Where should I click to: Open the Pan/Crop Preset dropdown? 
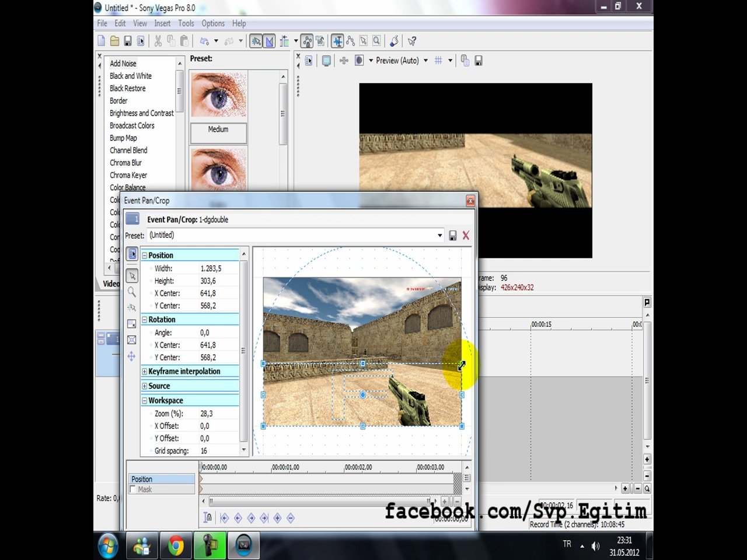tap(439, 235)
